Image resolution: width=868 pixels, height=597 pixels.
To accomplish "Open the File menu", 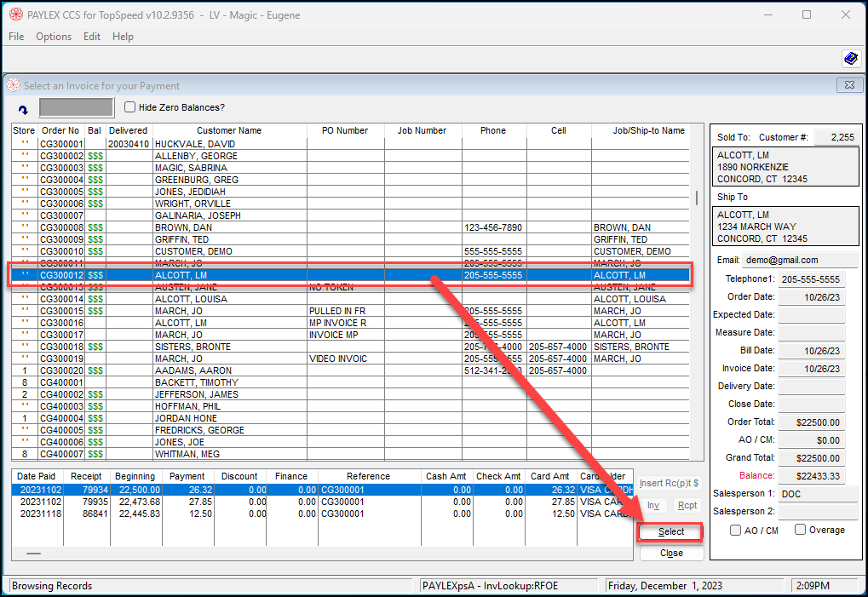I will [16, 37].
